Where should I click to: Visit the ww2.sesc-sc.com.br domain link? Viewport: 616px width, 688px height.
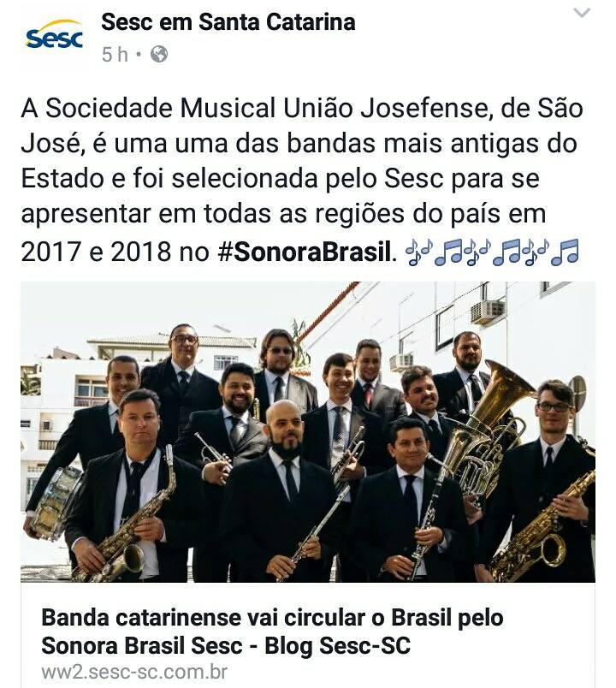[134, 673]
